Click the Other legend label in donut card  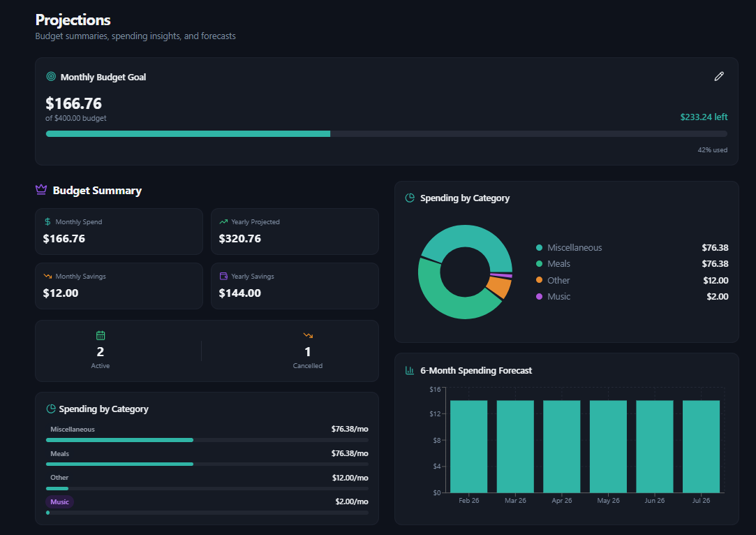click(x=558, y=280)
